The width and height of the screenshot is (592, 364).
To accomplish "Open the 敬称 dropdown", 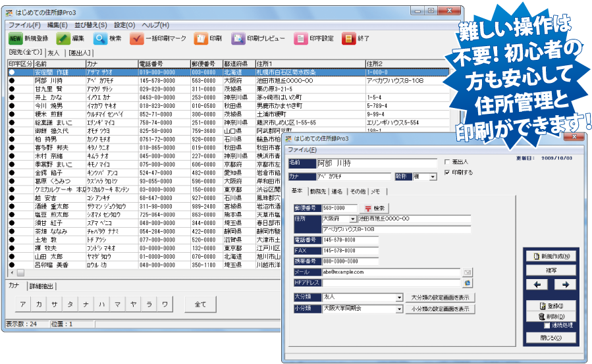I will pos(433,177).
